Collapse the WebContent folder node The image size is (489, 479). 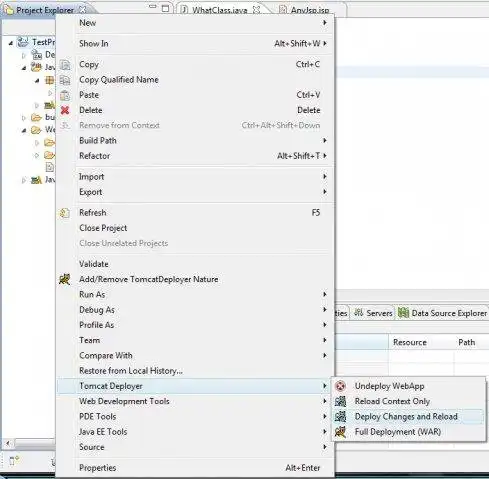pos(24,131)
